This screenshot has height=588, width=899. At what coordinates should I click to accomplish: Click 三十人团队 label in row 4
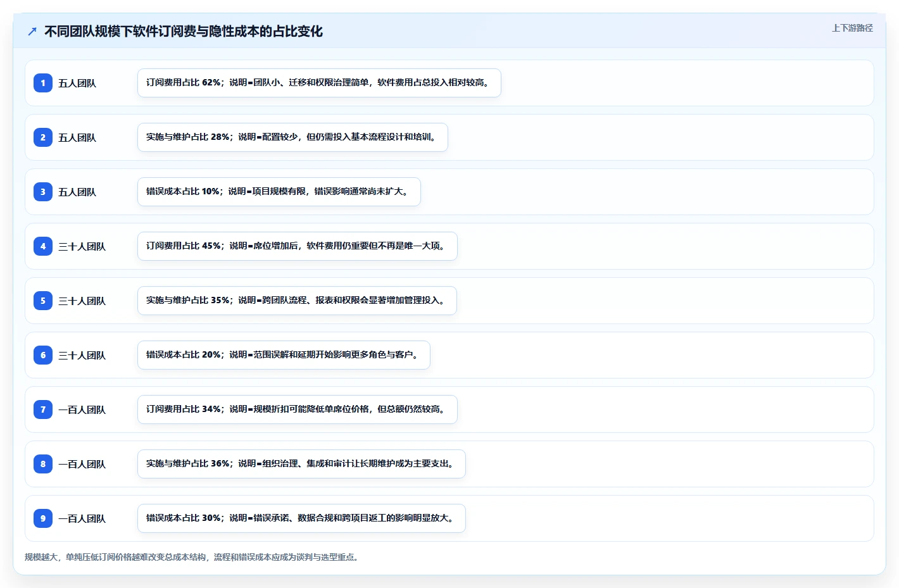coord(82,246)
